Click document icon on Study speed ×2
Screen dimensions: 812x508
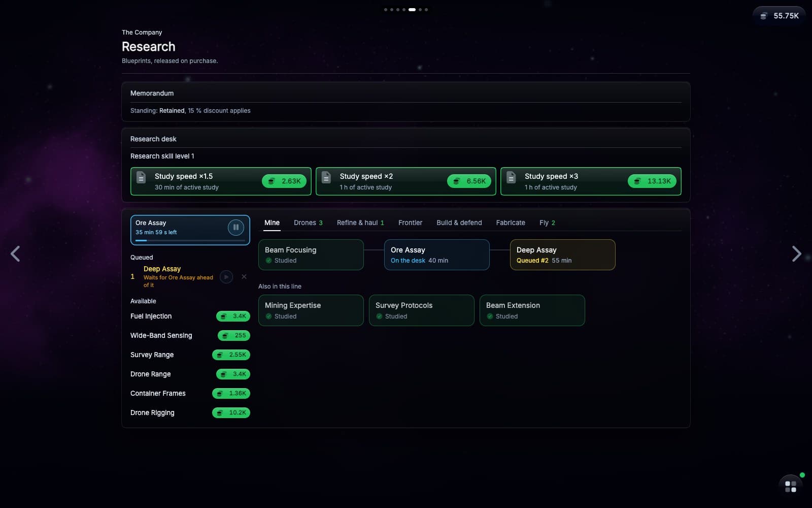pos(326,177)
